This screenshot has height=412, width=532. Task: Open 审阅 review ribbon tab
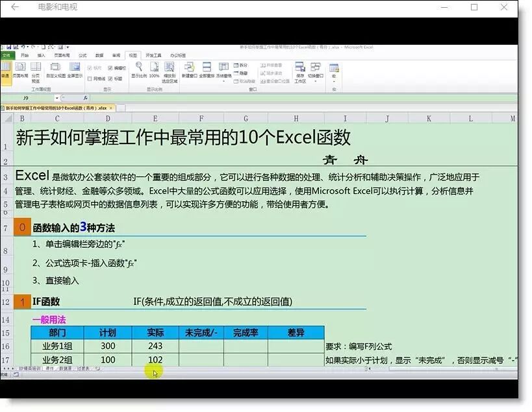tap(116, 55)
